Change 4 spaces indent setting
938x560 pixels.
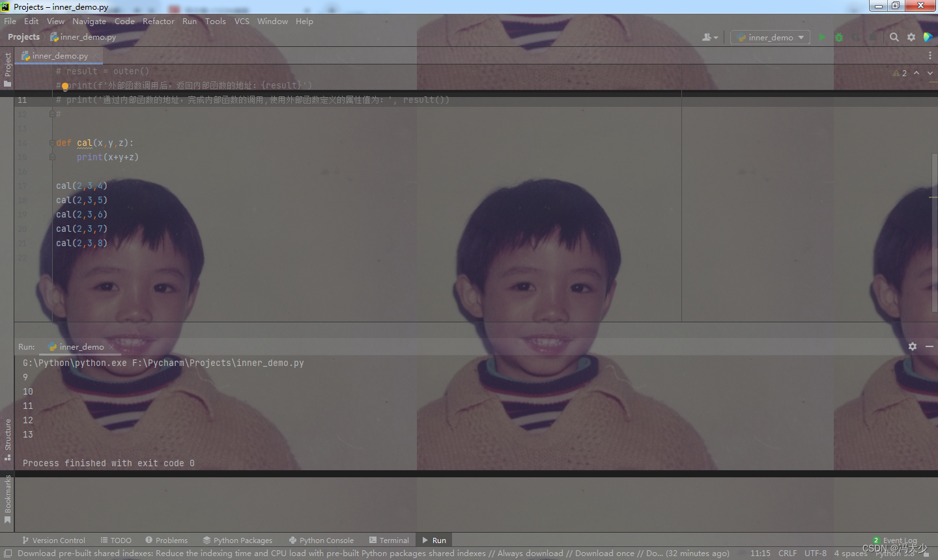point(851,553)
